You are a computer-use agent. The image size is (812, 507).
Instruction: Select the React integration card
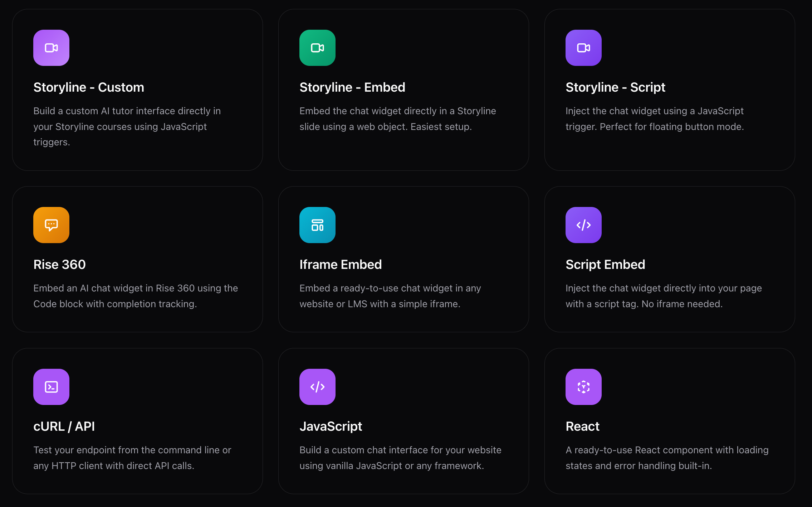pyautogui.click(x=669, y=421)
